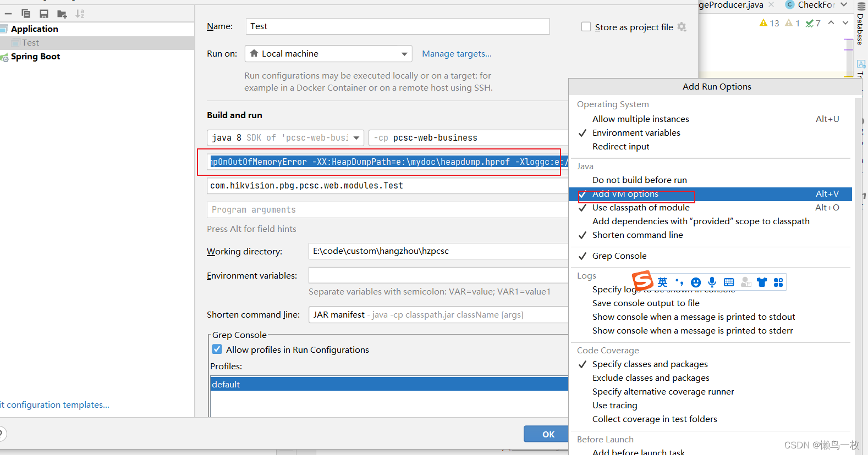Viewport: 868px width, 455px height.
Task: Click the Name field containing Test
Action: coord(397,26)
